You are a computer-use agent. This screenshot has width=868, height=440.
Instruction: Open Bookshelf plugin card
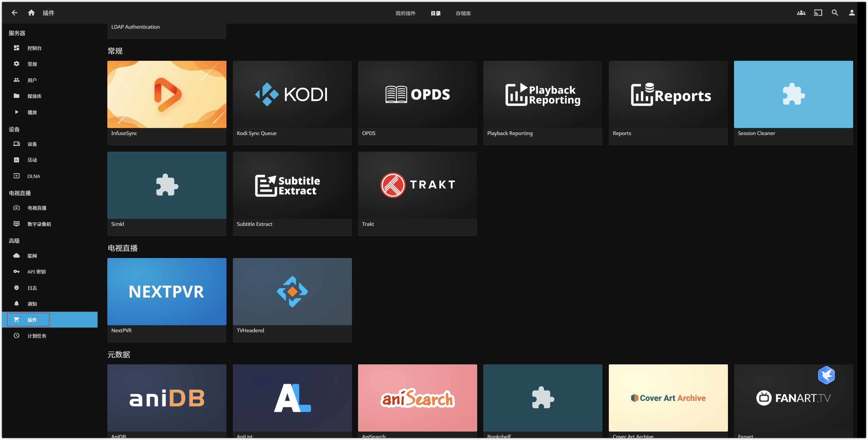543,401
